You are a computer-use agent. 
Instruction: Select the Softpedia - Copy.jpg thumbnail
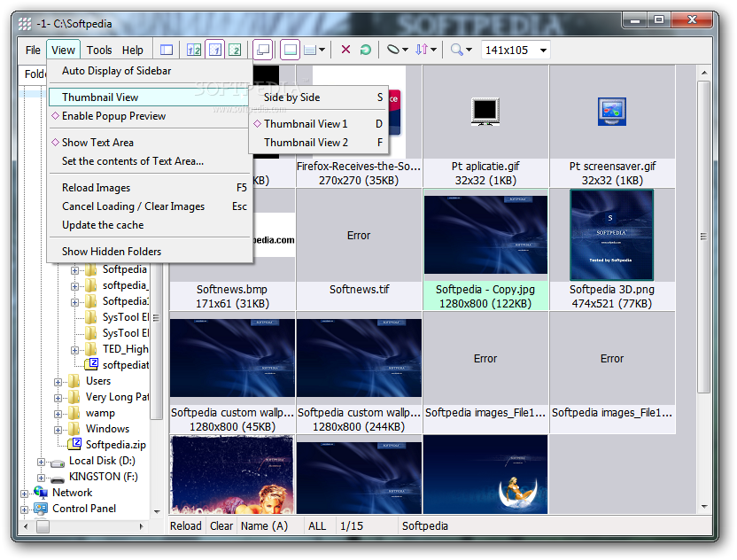[485, 250]
